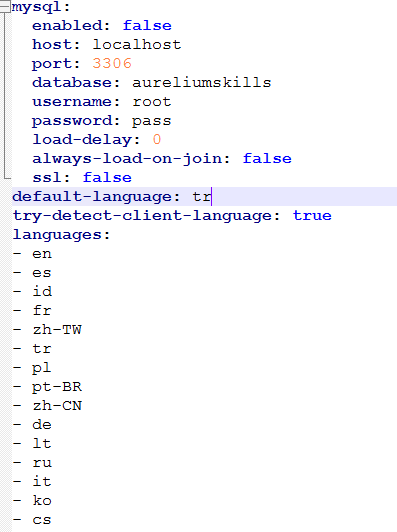This screenshot has width=397, height=532.
Task: Click the 'en' language entry
Action: [42, 254]
